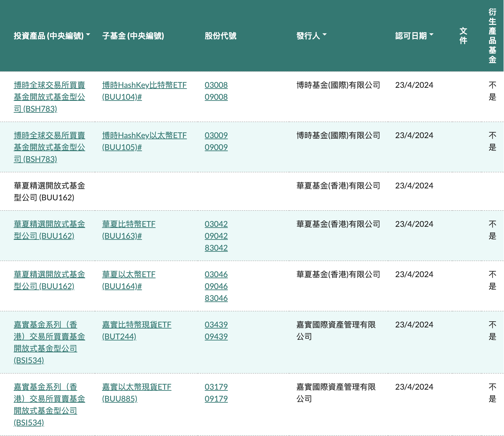Open 博時全球交易所買賣基金 link in the 博時HashKey以太幣ETF row
Image resolution: width=504 pixels, height=436 pixels.
tap(49, 147)
